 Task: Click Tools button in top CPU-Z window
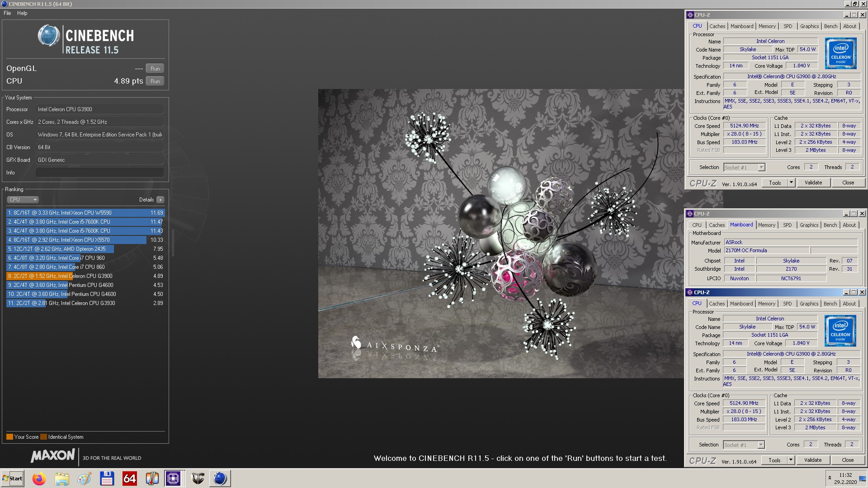click(775, 183)
